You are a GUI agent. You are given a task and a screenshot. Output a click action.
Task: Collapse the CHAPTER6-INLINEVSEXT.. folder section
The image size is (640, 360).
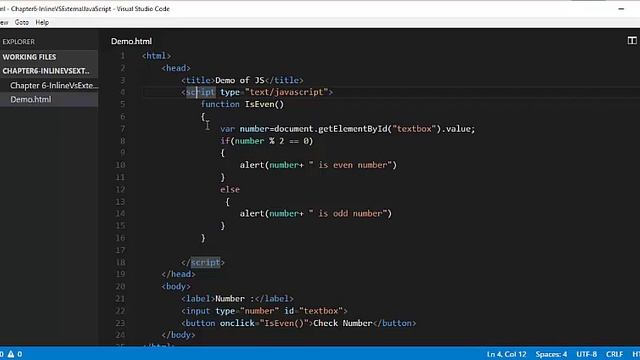click(x=49, y=71)
